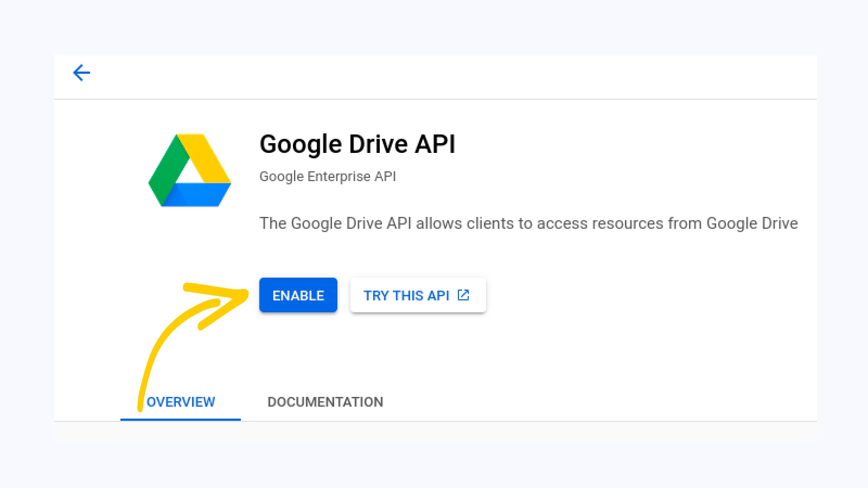
Task: Open the TRY THIS API button
Action: [x=407, y=295]
